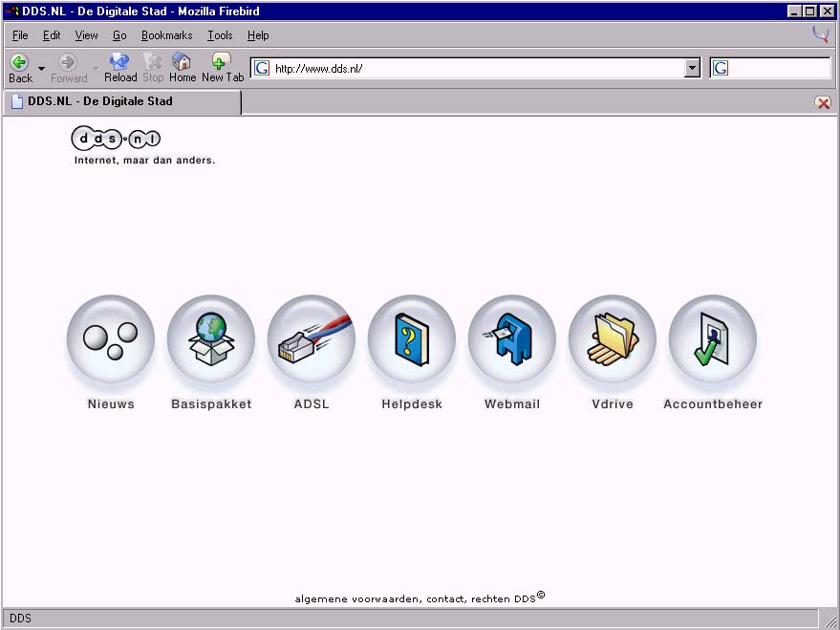Click the window resize grip corner
This screenshot has height=630, width=840.
[x=829, y=619]
